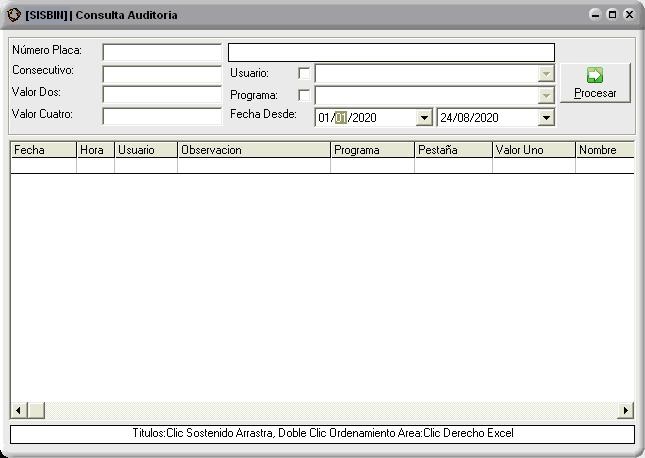Click into the Consecutivo text field
The width and height of the screenshot is (645, 458).
(x=161, y=73)
